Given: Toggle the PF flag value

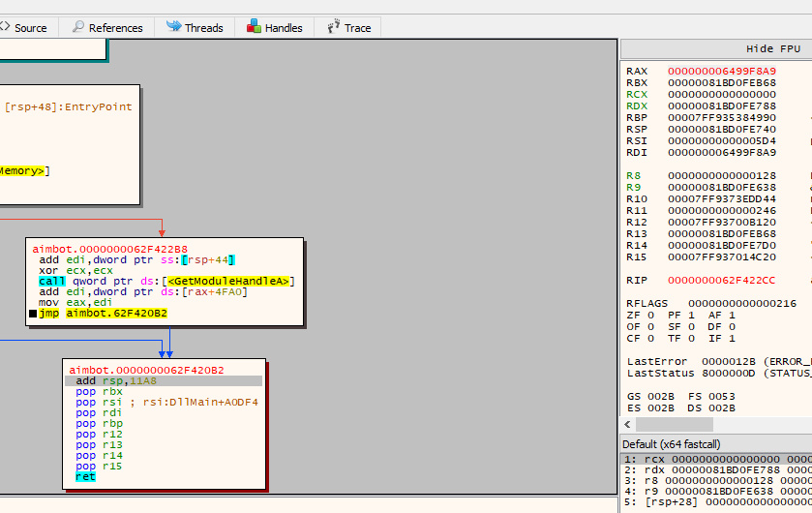Looking at the screenshot, I should coord(692,316).
